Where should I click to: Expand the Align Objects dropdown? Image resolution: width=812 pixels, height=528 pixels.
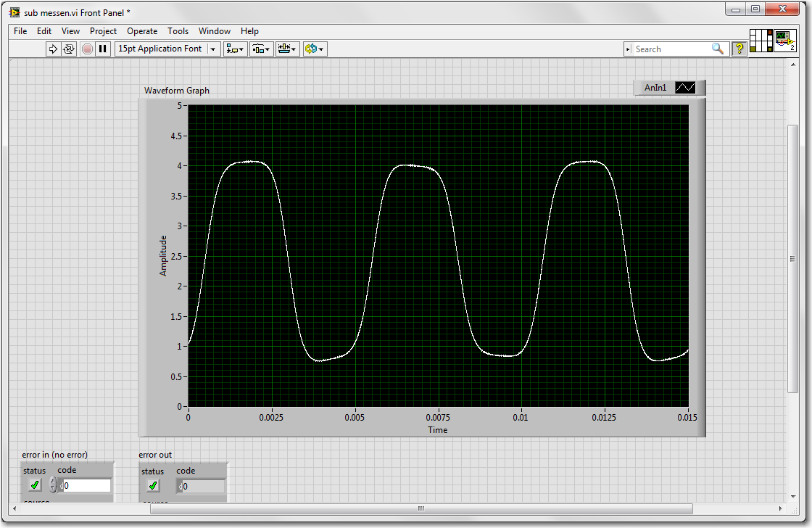[235, 49]
